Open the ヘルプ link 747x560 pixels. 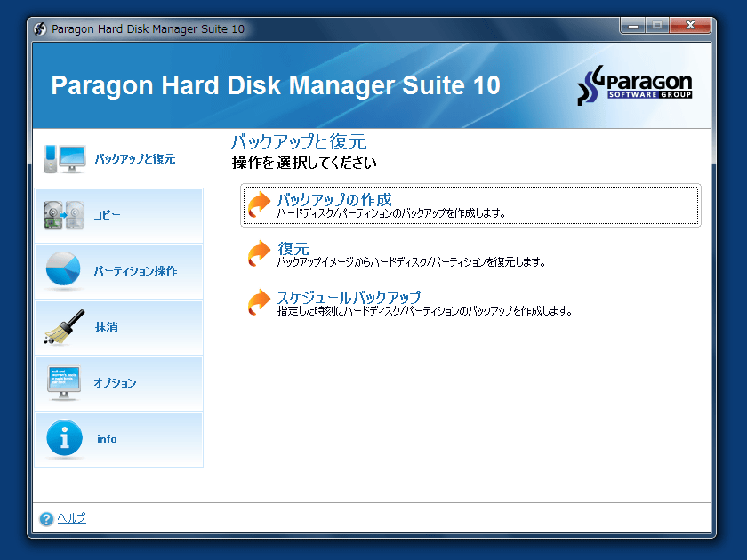point(71,518)
